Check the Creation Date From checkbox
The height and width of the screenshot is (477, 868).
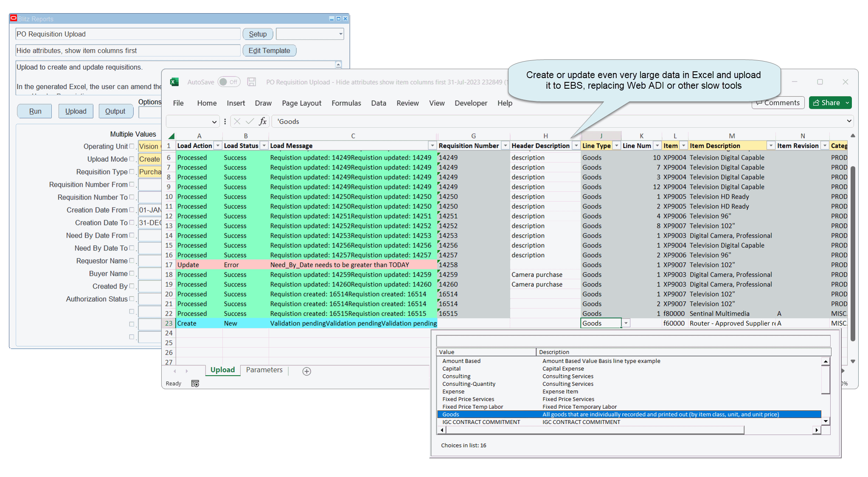[x=132, y=210]
